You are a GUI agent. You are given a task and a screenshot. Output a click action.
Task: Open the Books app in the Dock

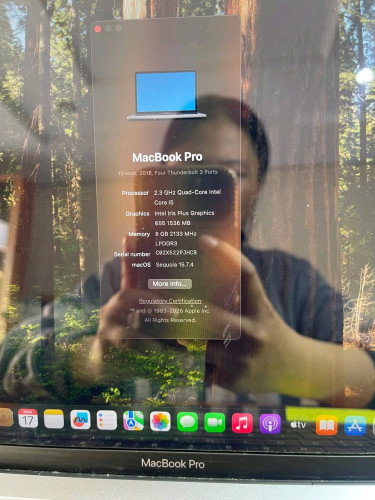click(x=326, y=425)
